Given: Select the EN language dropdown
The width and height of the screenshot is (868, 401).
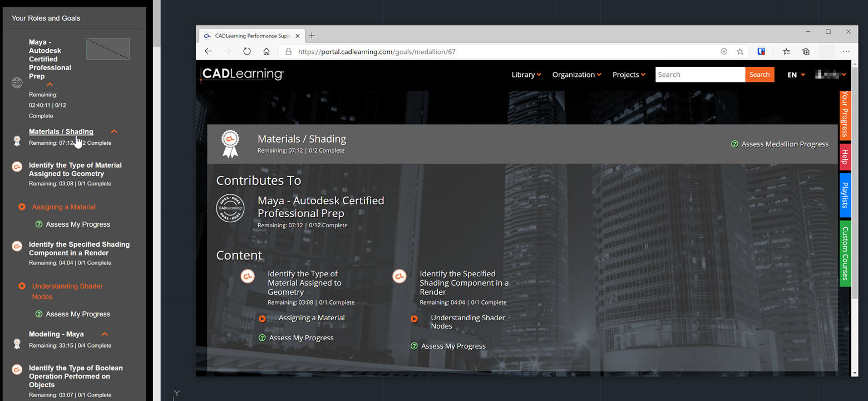Looking at the screenshot, I should (796, 75).
